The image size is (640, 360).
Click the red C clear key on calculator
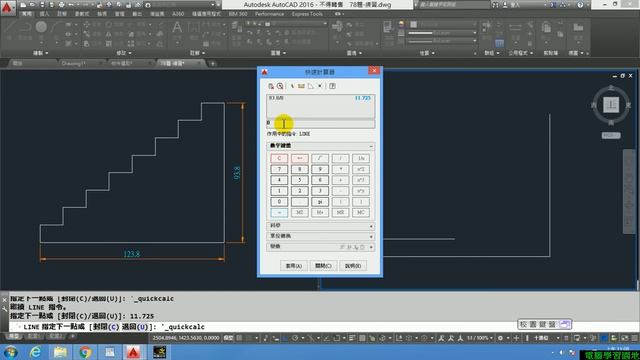point(279,158)
